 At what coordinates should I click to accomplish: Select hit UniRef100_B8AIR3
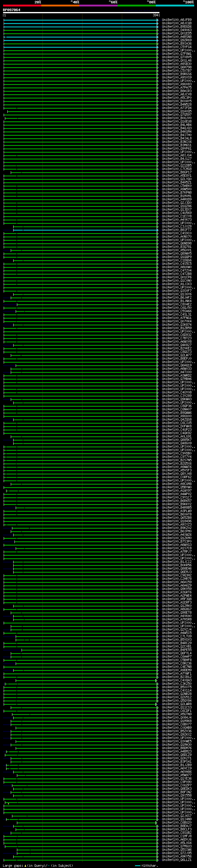[x=176, y=91]
